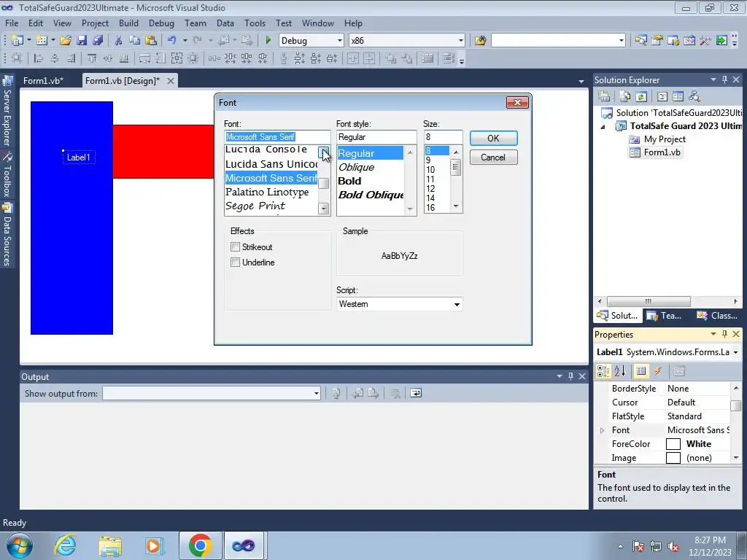Open Solution Explorer from the main toolbar icon
747x560 pixels.
(640, 41)
